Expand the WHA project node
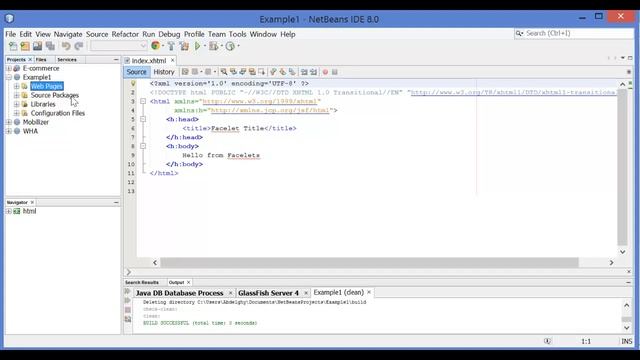The image size is (640, 360). click(x=9, y=131)
